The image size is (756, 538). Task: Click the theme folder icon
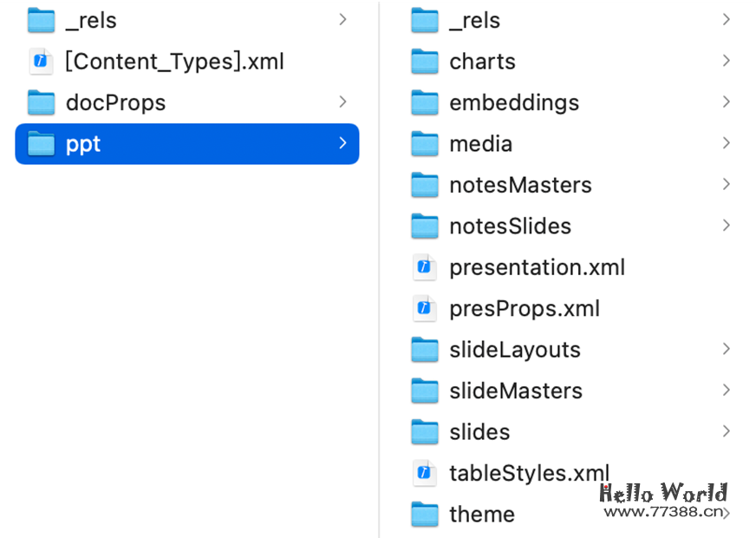click(x=424, y=514)
